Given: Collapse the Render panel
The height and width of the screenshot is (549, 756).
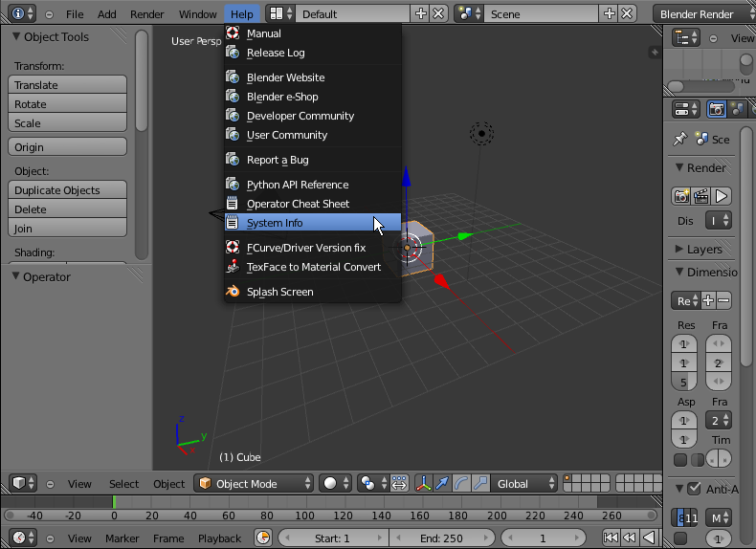Looking at the screenshot, I should tap(679, 167).
